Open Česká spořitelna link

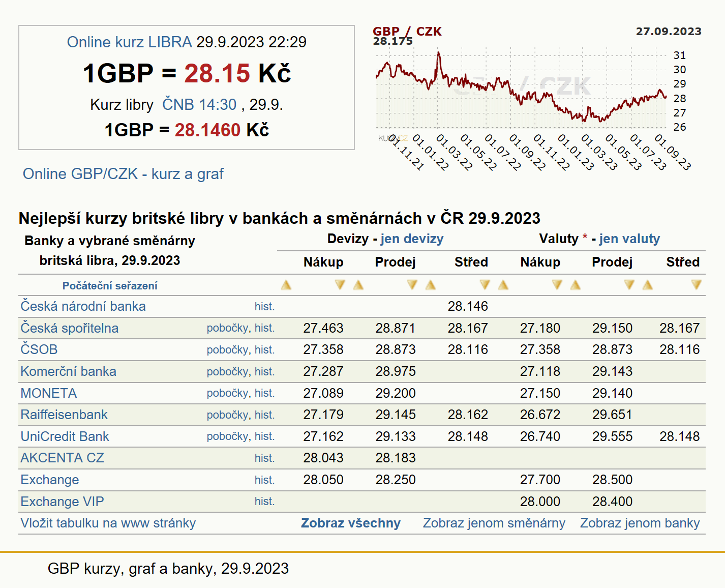pos(69,328)
